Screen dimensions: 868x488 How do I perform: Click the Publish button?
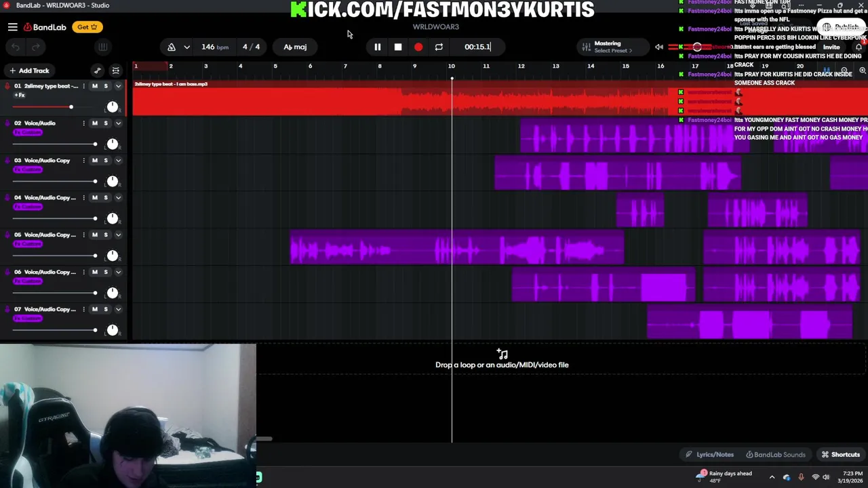pos(840,27)
